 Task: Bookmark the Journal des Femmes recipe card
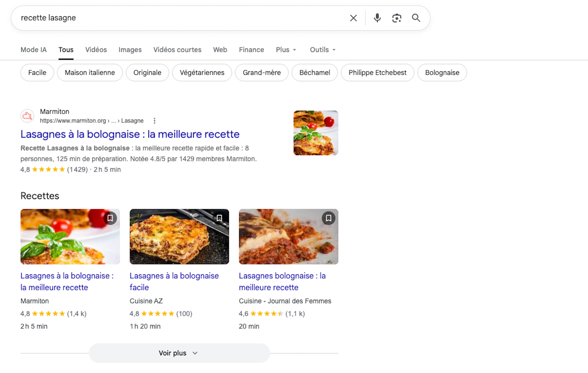tap(328, 218)
